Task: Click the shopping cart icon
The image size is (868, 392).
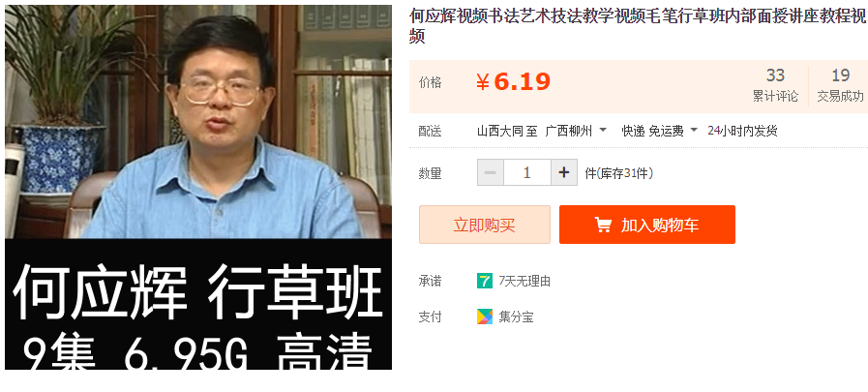Action: (603, 225)
